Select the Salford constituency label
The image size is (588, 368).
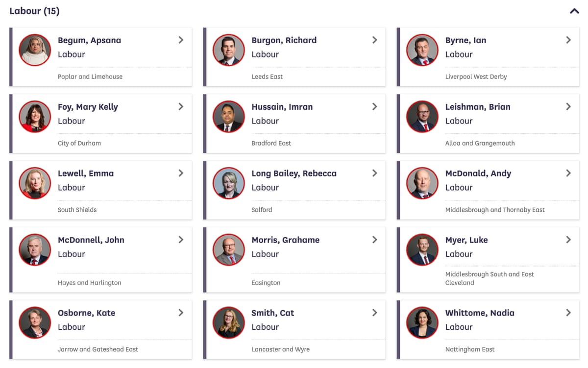261,209
